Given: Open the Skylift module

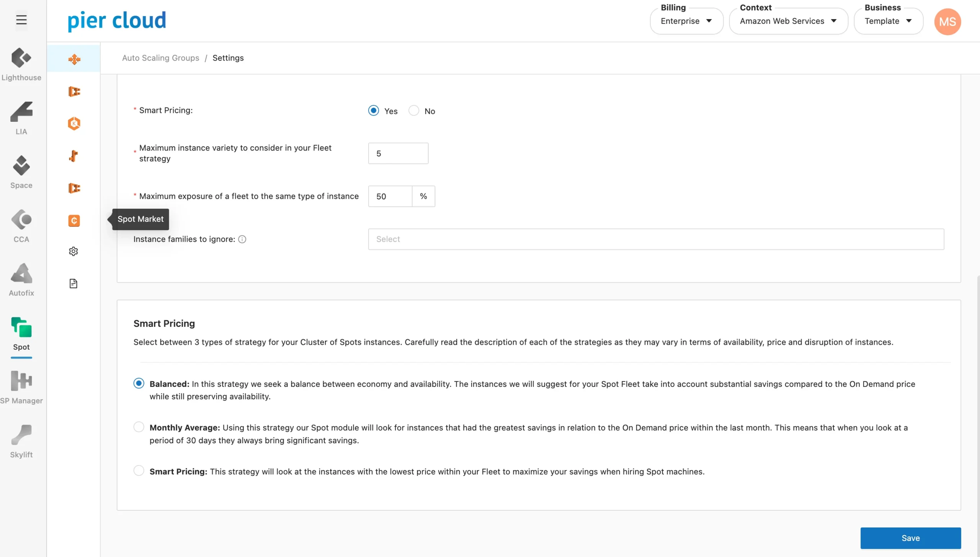Looking at the screenshot, I should click(21, 441).
